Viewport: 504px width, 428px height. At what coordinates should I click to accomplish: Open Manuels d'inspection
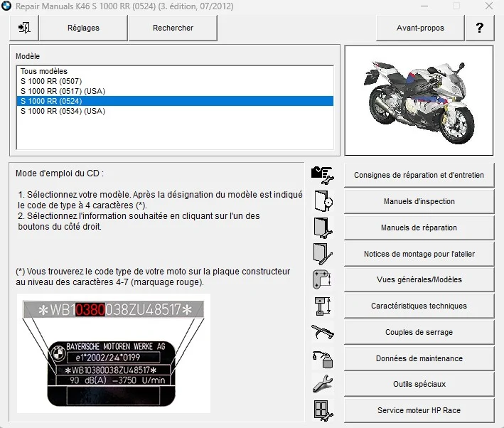click(x=419, y=201)
